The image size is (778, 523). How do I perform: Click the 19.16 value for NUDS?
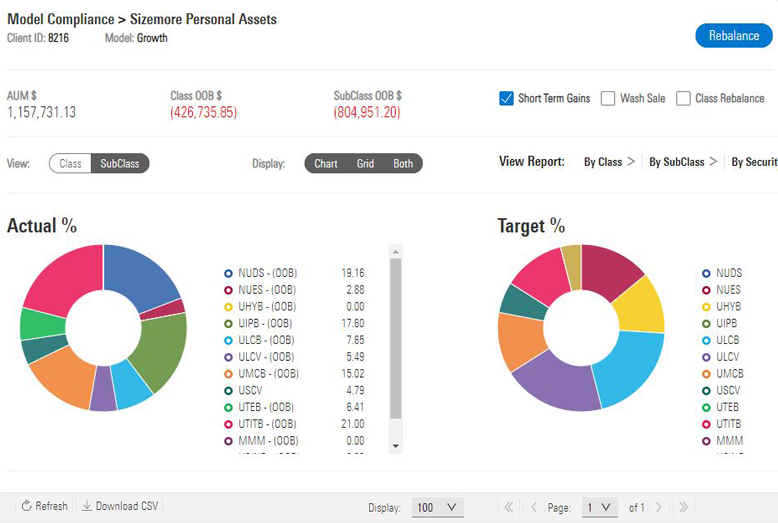(x=353, y=273)
